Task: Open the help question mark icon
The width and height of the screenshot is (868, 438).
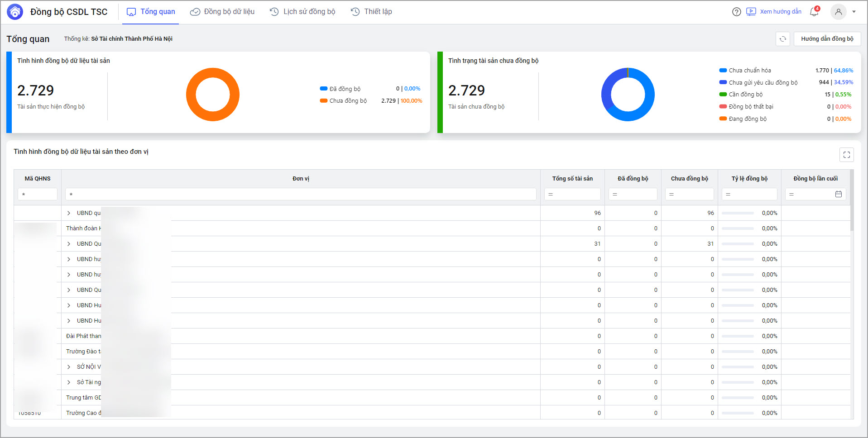Action: click(x=736, y=12)
